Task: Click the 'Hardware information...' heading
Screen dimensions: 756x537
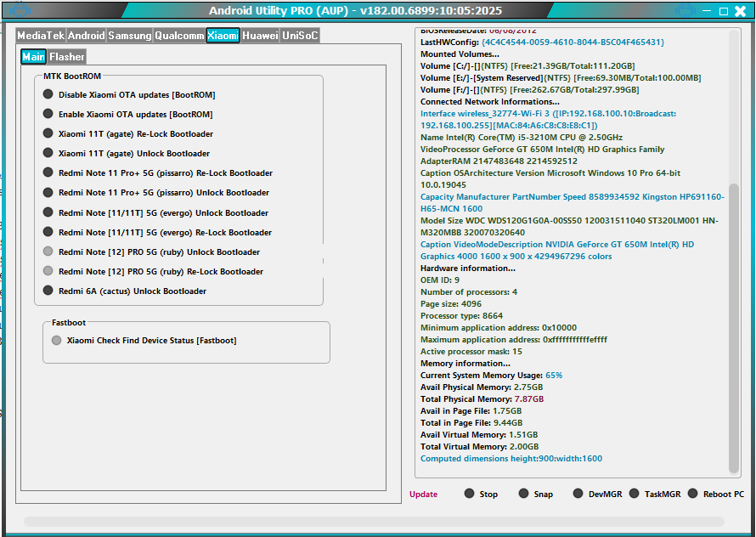Action: (468, 268)
